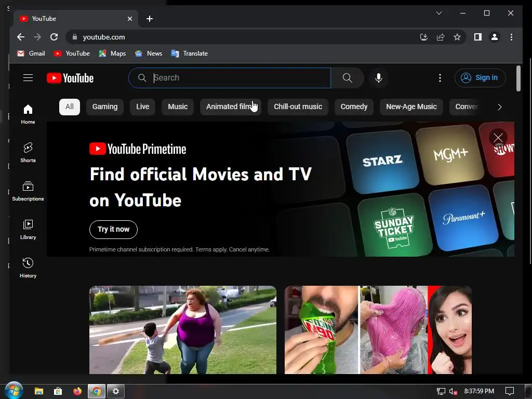The image size is (532, 399).
Task: Click the muted volume tray icon
Action: (x=453, y=391)
